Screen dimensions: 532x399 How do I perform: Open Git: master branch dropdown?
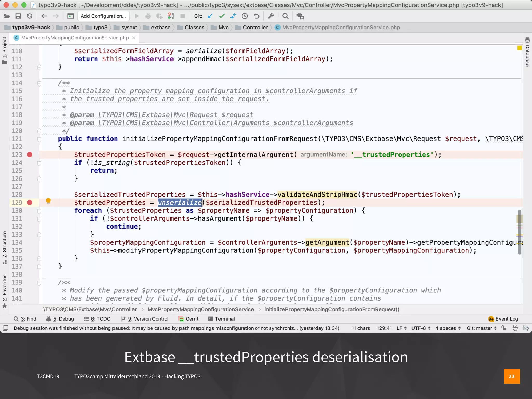(482, 328)
